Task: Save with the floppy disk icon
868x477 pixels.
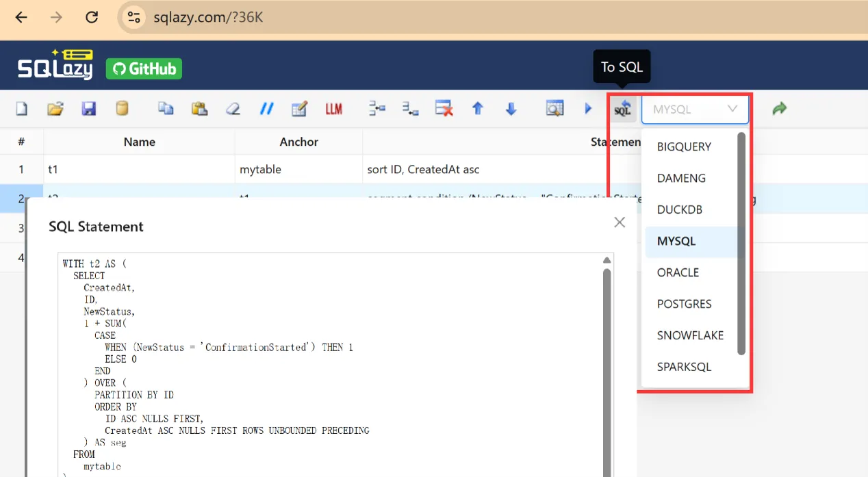Action: [89, 109]
